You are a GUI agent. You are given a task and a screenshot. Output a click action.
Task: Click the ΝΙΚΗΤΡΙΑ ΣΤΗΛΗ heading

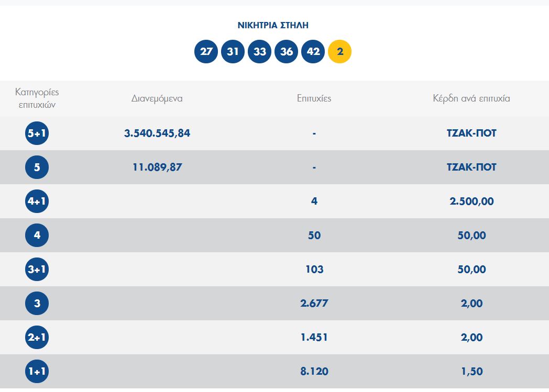[x=273, y=25]
